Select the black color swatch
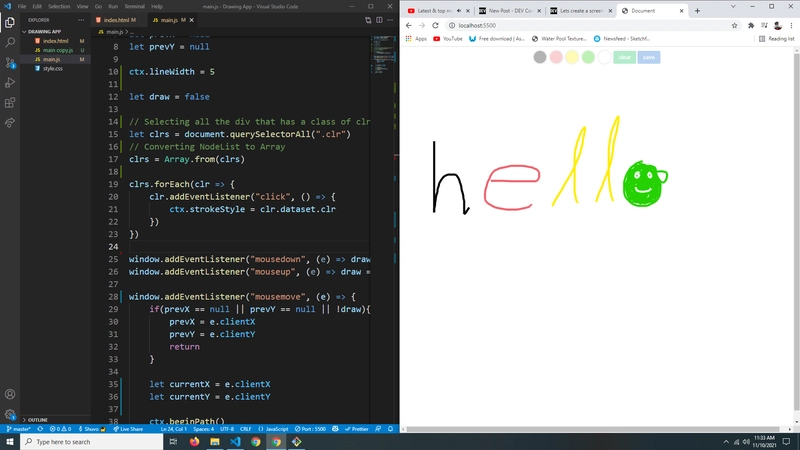This screenshot has width=800, height=450. point(540,57)
